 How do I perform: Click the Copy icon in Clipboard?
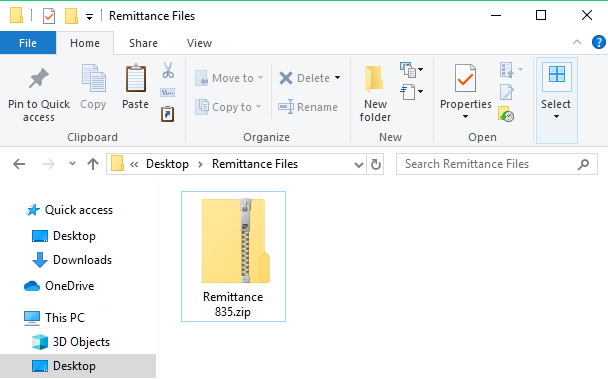[93, 78]
